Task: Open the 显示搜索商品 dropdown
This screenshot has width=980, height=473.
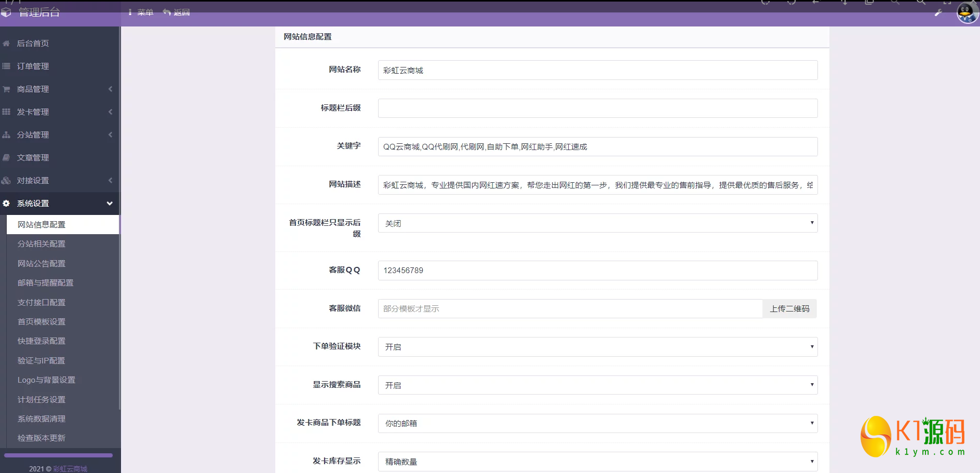Action: [597, 385]
